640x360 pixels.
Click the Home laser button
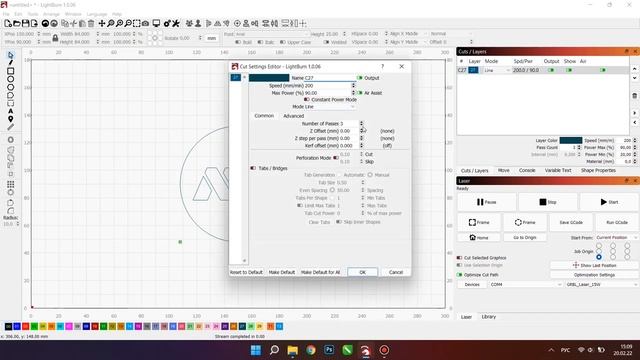click(x=479, y=238)
